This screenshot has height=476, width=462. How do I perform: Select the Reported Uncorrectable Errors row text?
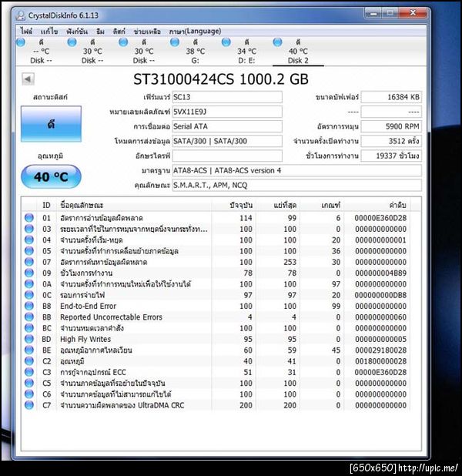(x=111, y=317)
